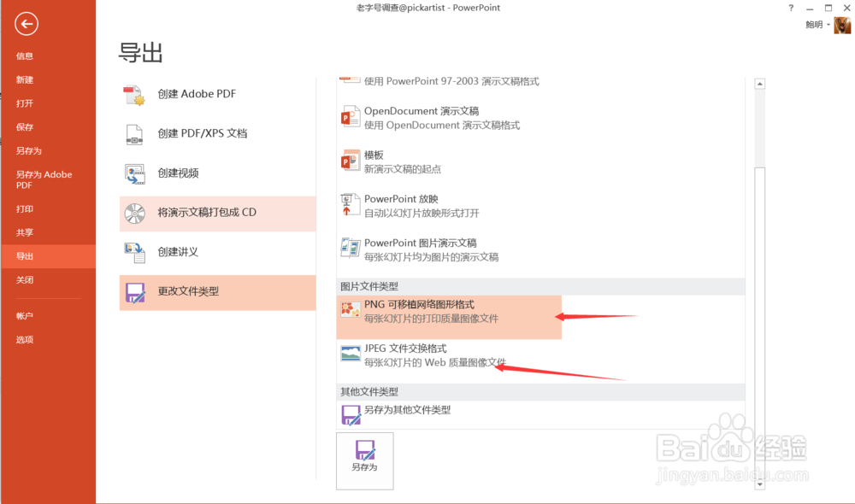Image resolution: width=855 pixels, height=504 pixels.
Task: Click the scrollbar up arrow
Action: pyautogui.click(x=759, y=84)
